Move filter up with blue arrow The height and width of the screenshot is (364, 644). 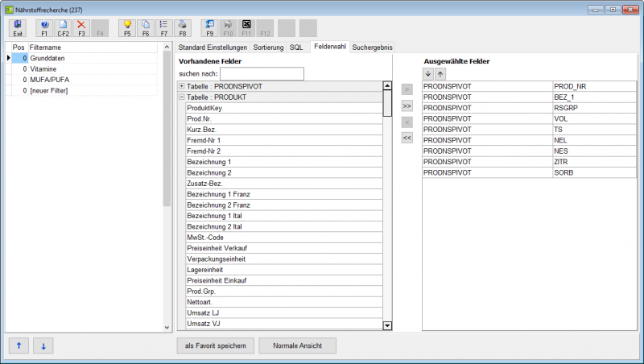19,346
